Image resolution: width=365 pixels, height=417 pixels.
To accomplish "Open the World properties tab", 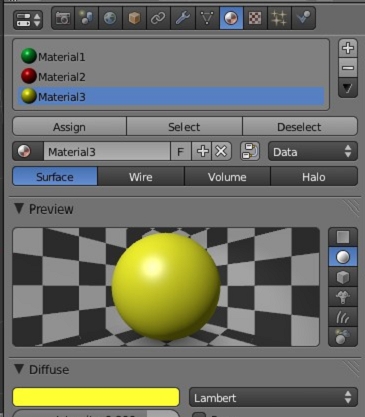I will [110, 18].
